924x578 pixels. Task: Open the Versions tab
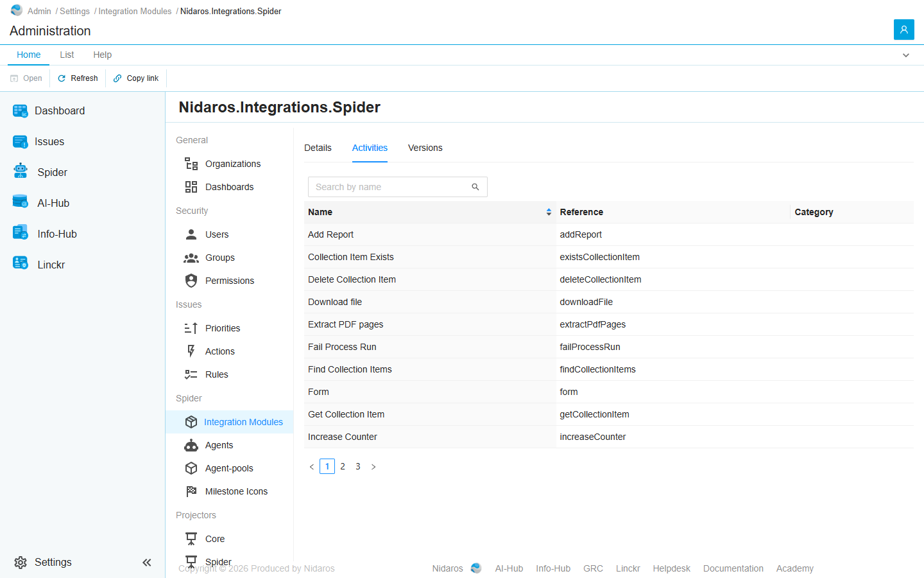pyautogui.click(x=425, y=148)
